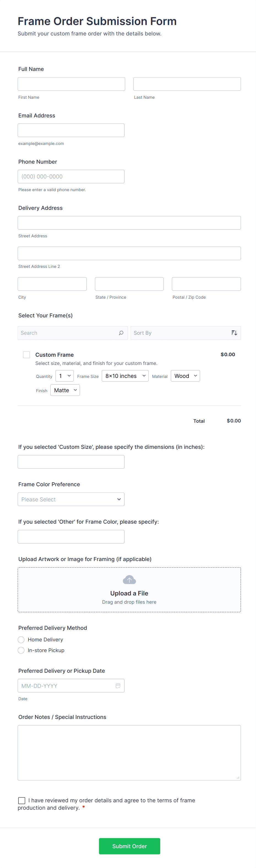Open the Quantity dropdown

(x=64, y=376)
